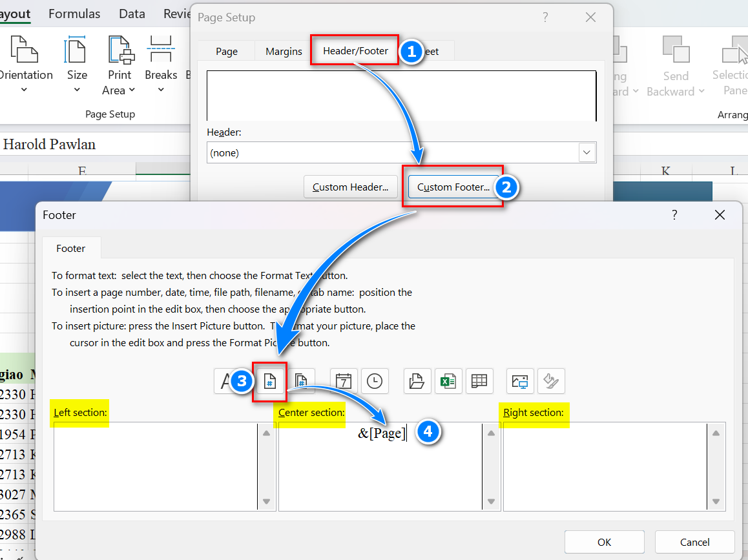Insert the current date in footer
Screen dimensions: 748x560
click(x=344, y=381)
